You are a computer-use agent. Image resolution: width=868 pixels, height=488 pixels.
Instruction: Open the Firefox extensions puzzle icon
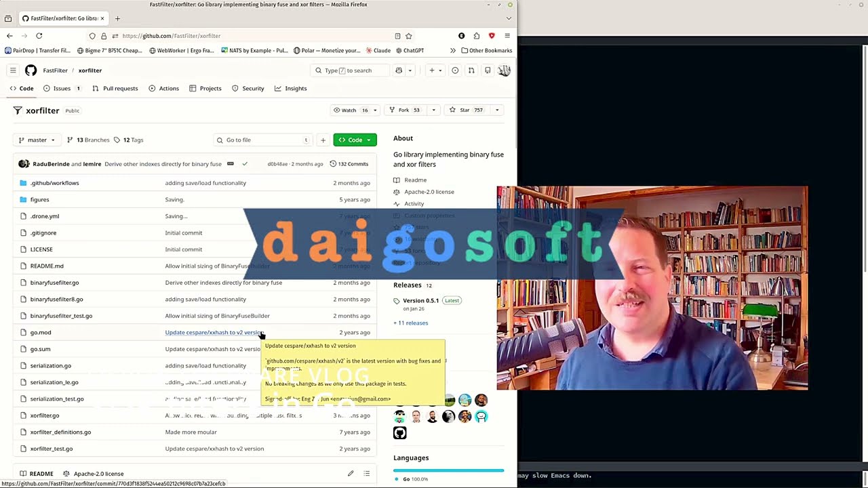(x=477, y=36)
